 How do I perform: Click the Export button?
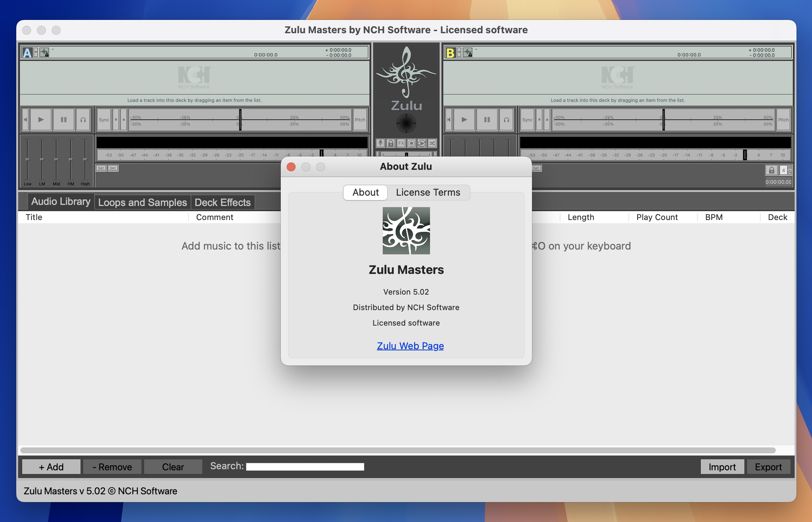tap(768, 467)
